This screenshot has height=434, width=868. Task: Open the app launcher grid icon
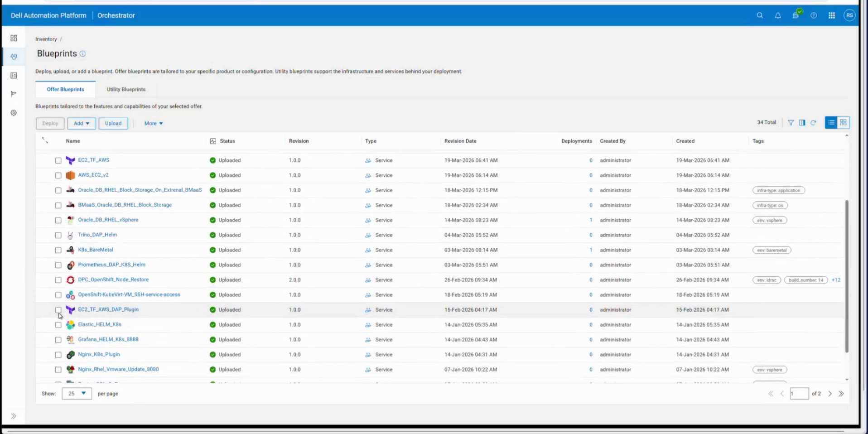(832, 15)
